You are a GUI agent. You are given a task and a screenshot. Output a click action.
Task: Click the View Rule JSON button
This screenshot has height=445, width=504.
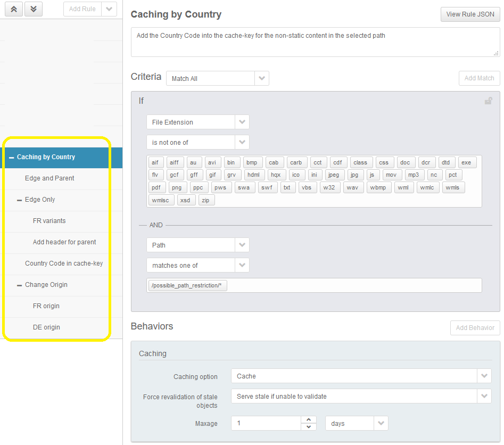470,14
